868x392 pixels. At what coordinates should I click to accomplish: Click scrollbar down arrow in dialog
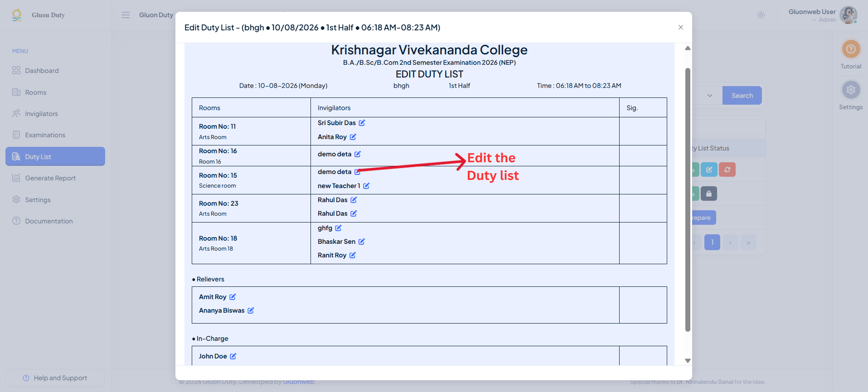point(688,361)
